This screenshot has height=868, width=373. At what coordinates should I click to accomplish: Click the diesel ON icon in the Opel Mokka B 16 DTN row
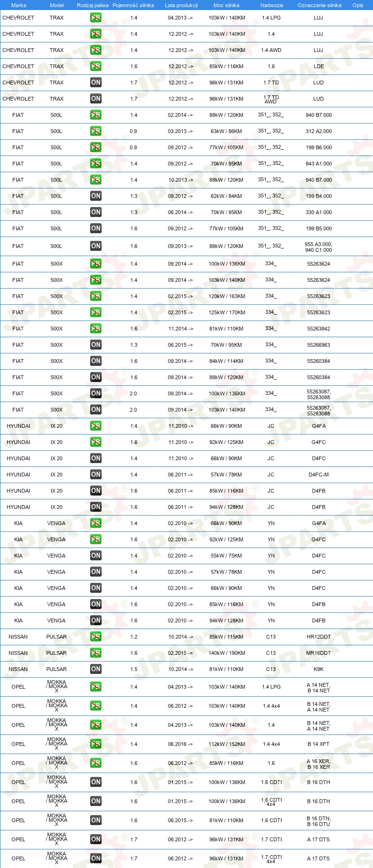pos(96,820)
